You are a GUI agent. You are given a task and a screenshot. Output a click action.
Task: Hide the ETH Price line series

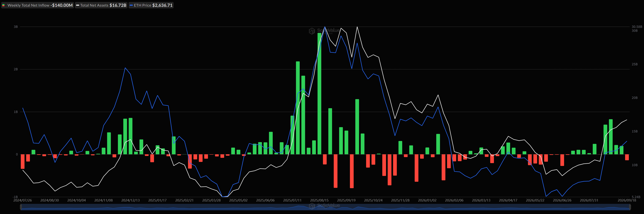pyautogui.click(x=151, y=5)
